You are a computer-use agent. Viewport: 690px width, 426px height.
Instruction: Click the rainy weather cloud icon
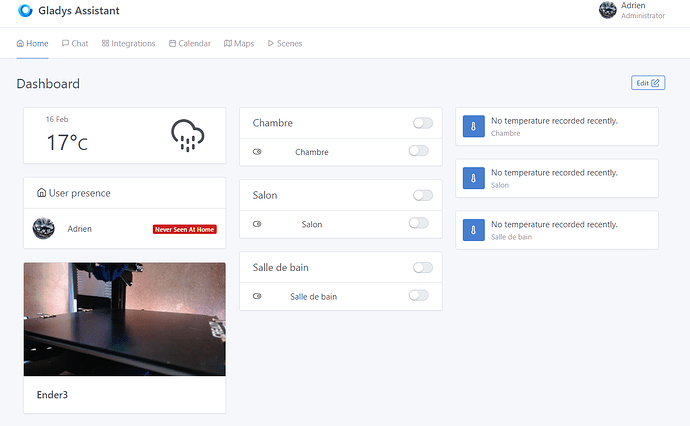tap(187, 135)
